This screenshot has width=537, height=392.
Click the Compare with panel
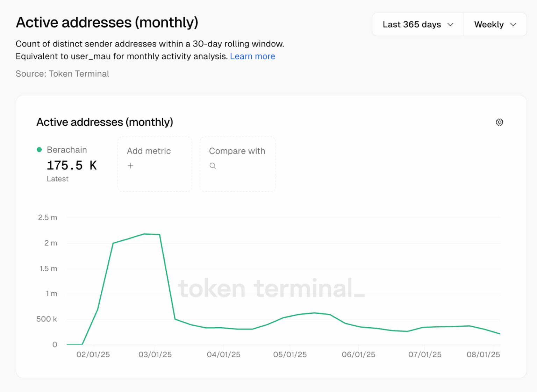237,164
